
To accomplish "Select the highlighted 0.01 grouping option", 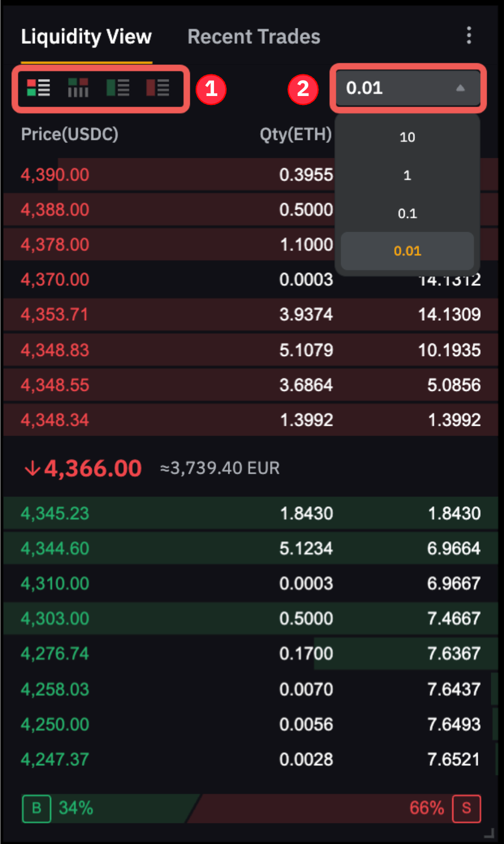I will [x=407, y=251].
